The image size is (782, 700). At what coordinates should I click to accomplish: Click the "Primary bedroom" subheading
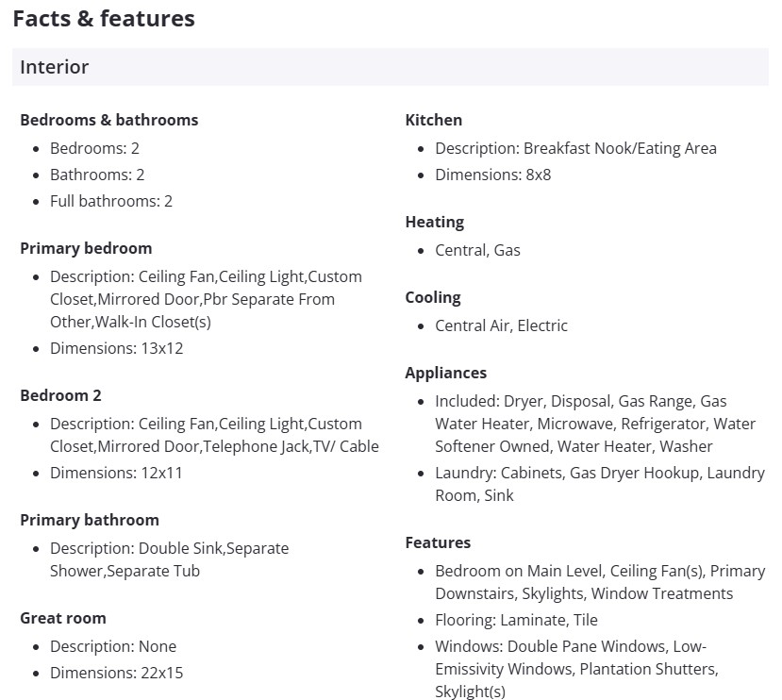[86, 248]
